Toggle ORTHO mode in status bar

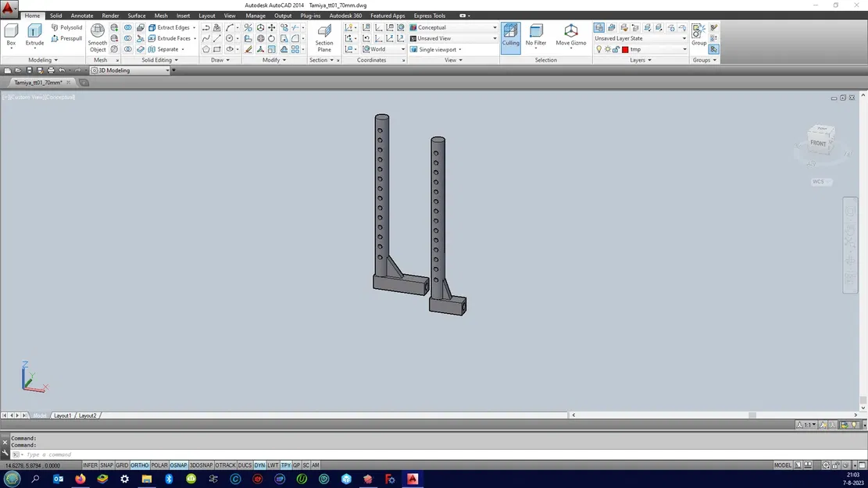point(140,465)
